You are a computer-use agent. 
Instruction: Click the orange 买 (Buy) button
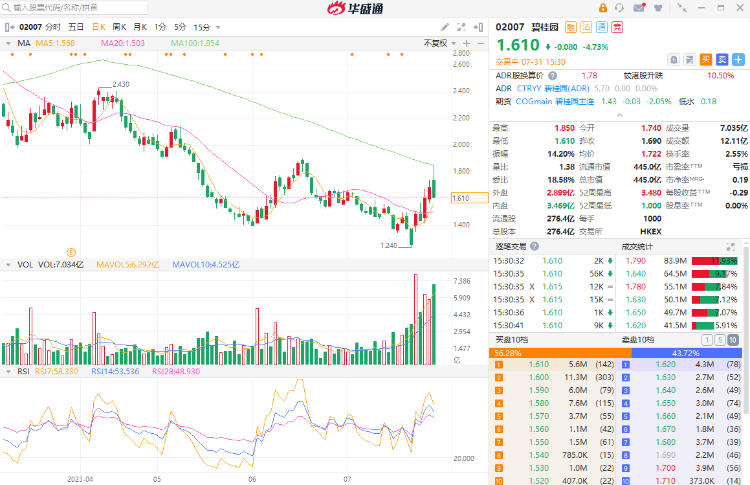point(705,59)
